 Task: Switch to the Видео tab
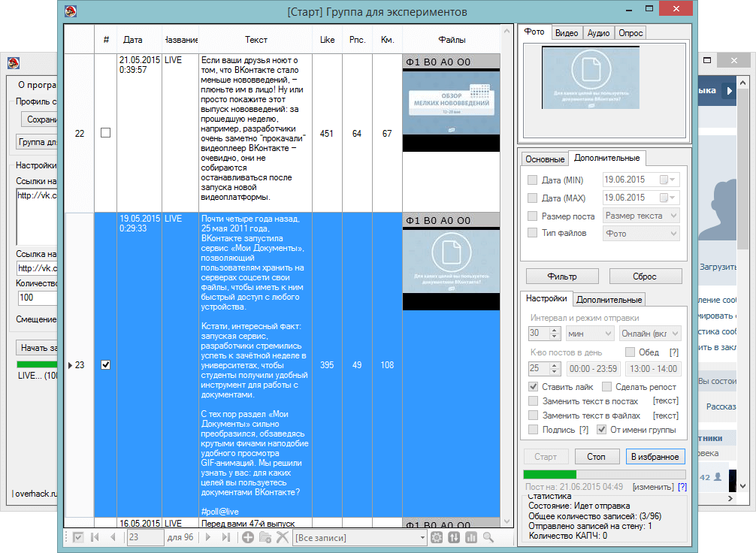(x=567, y=33)
